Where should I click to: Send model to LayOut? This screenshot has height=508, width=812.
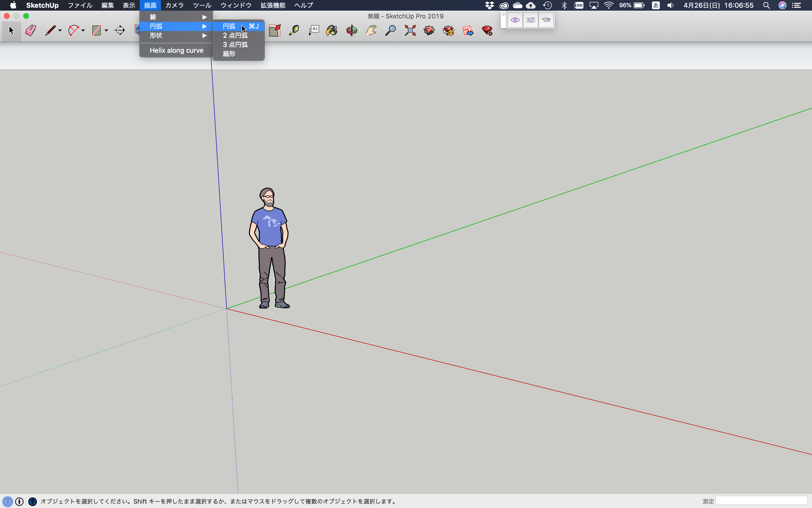pos(468,30)
